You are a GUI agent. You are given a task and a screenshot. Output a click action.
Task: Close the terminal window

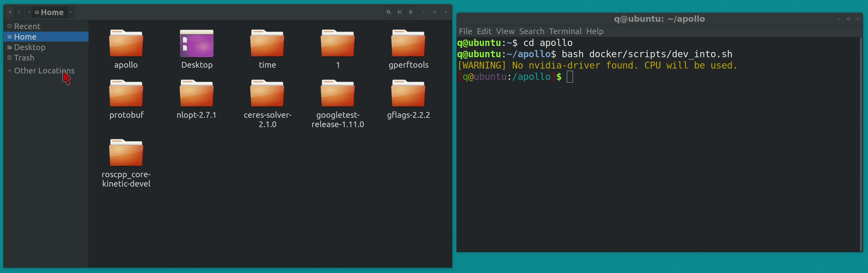(858, 19)
